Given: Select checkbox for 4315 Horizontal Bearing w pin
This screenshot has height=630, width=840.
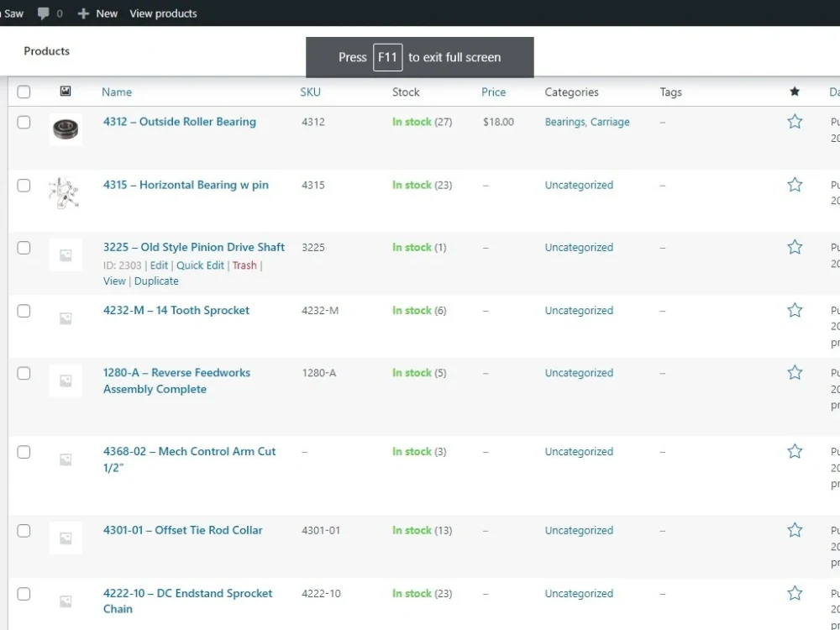Looking at the screenshot, I should [x=24, y=186].
